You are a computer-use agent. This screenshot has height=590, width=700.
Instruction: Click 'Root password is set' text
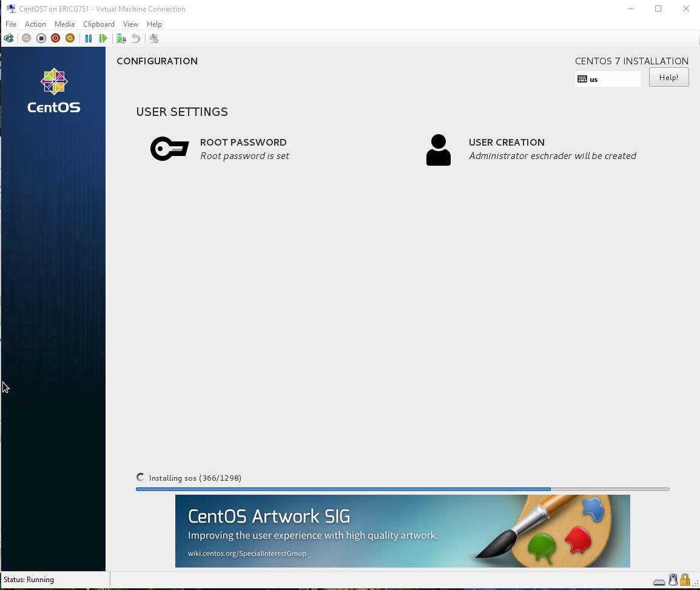[x=244, y=156]
